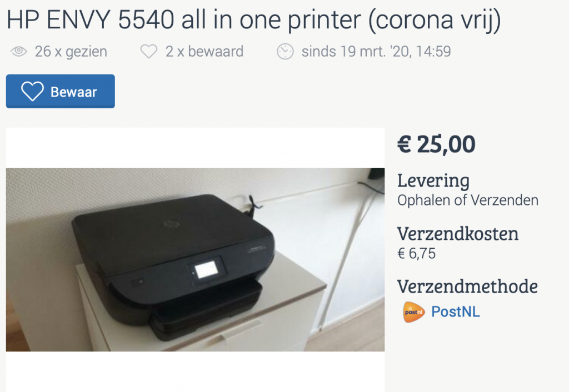Open the PostNL shipping link
The width and height of the screenshot is (569, 392).
tap(456, 312)
